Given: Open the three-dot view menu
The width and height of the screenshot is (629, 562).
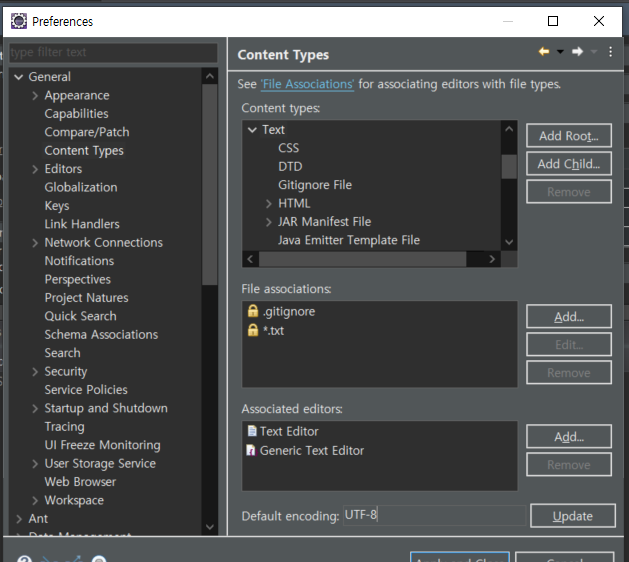Looking at the screenshot, I should pyautogui.click(x=610, y=52).
